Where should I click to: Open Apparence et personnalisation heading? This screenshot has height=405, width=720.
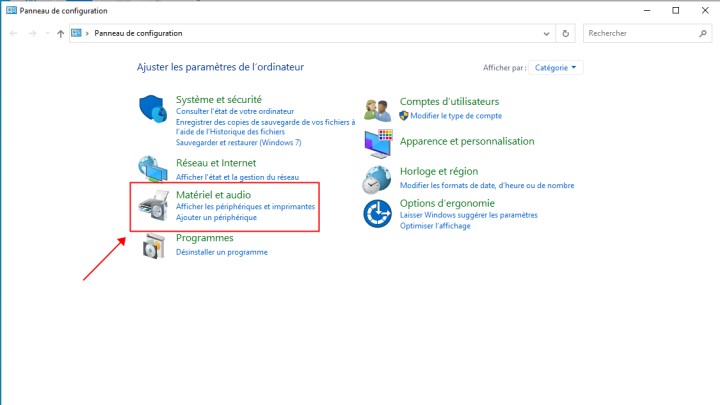pyautogui.click(x=467, y=141)
